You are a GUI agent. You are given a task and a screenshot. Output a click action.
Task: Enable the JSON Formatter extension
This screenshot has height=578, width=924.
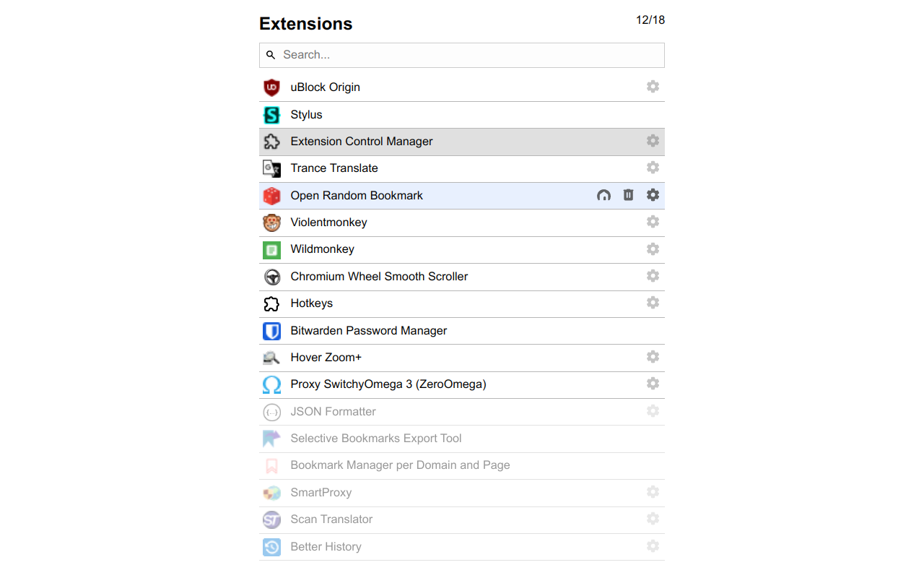[333, 412]
